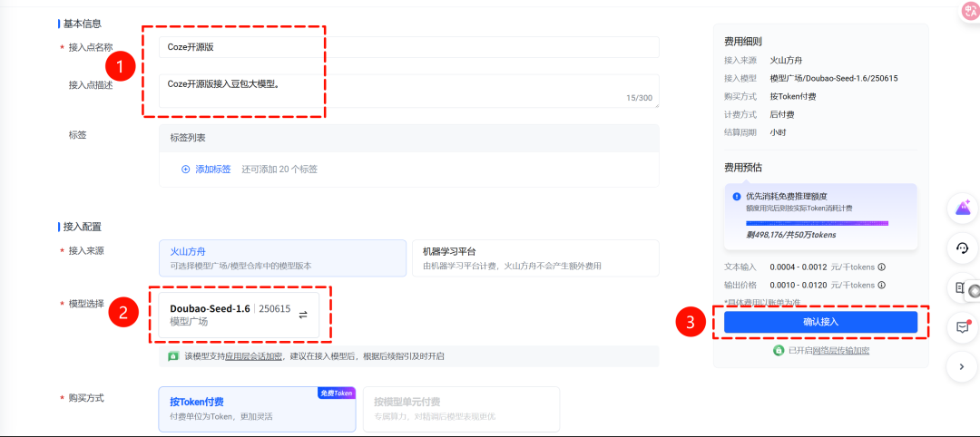Click info icon next to 文本输入 price
The image size is (980, 437).
coord(882,267)
